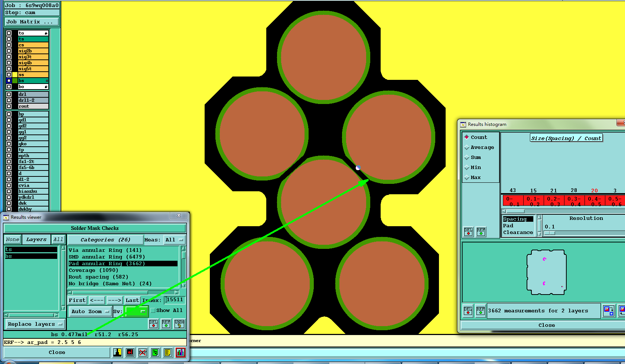Select the Min radio option
The height and width of the screenshot is (364, 625).
[x=467, y=168]
